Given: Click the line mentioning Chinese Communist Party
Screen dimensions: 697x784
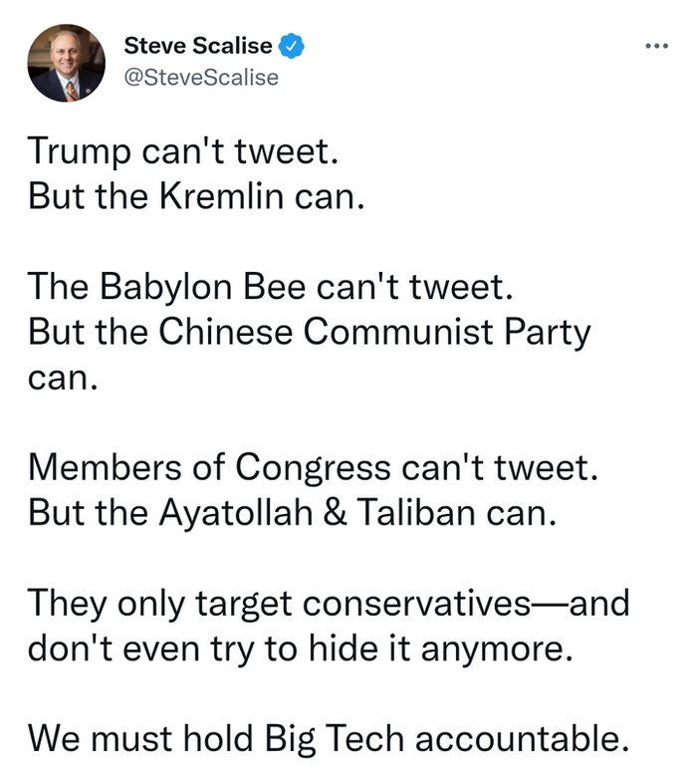Looking at the screenshot, I should (309, 331).
